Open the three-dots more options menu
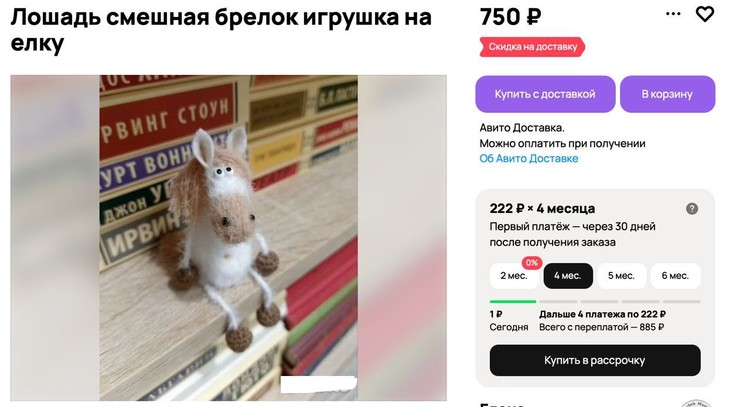The height and width of the screenshot is (407, 750). click(x=673, y=14)
